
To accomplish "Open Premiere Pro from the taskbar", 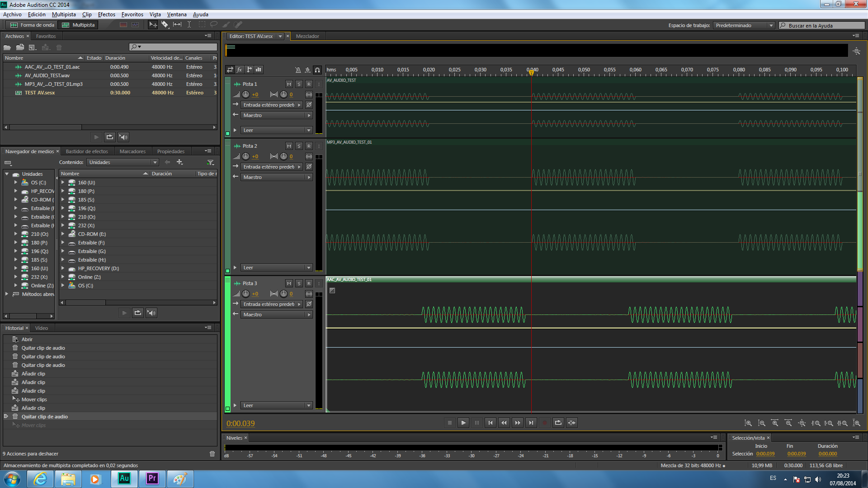I will tap(152, 479).
